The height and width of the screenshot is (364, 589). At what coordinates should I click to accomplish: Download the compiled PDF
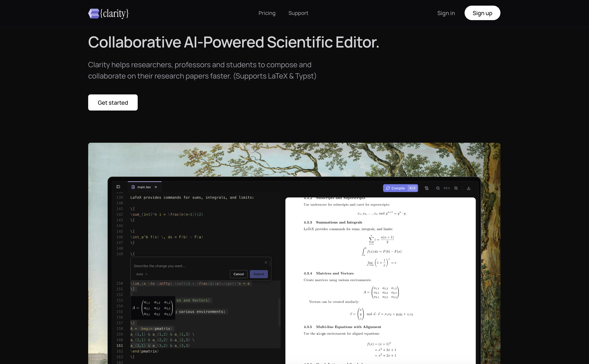click(469, 188)
